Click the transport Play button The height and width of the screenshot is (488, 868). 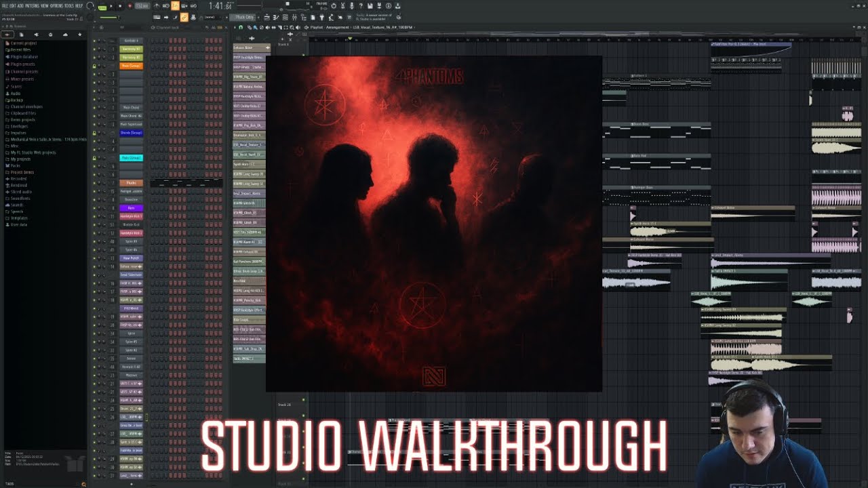click(112, 6)
